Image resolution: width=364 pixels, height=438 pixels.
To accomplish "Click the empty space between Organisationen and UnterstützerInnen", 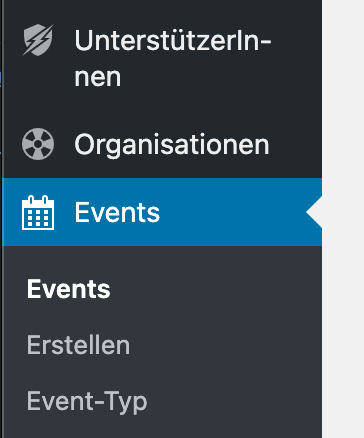I will 162,109.
